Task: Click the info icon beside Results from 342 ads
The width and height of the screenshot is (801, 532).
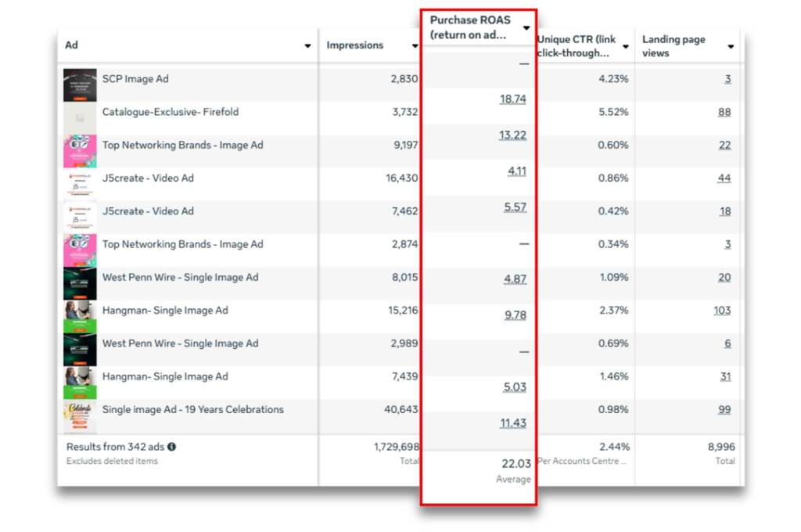Action: tap(171, 447)
